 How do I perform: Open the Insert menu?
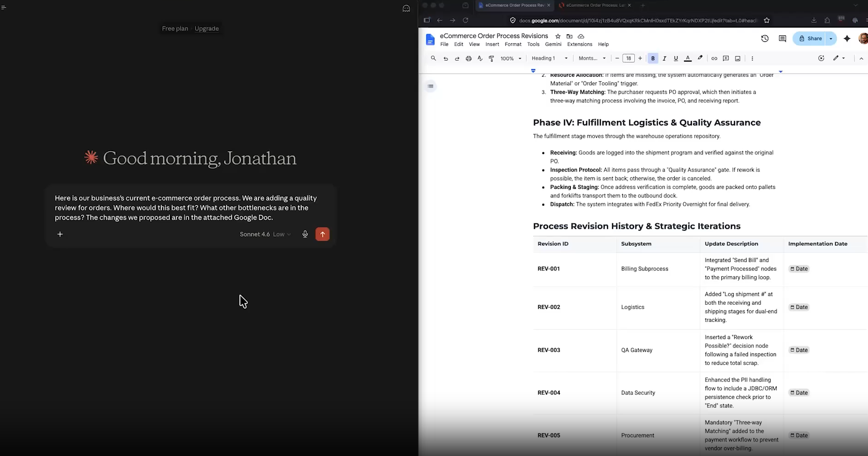pyautogui.click(x=492, y=45)
